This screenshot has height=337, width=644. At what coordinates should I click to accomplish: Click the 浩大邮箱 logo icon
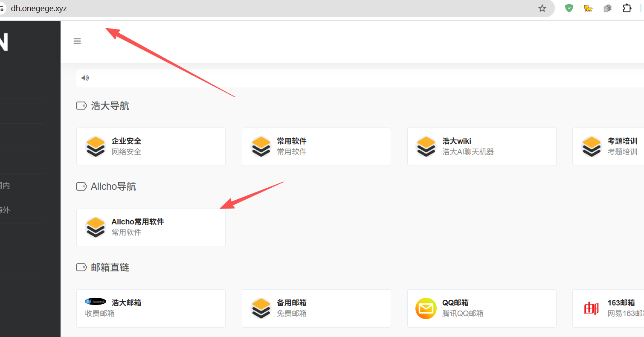pos(96,302)
